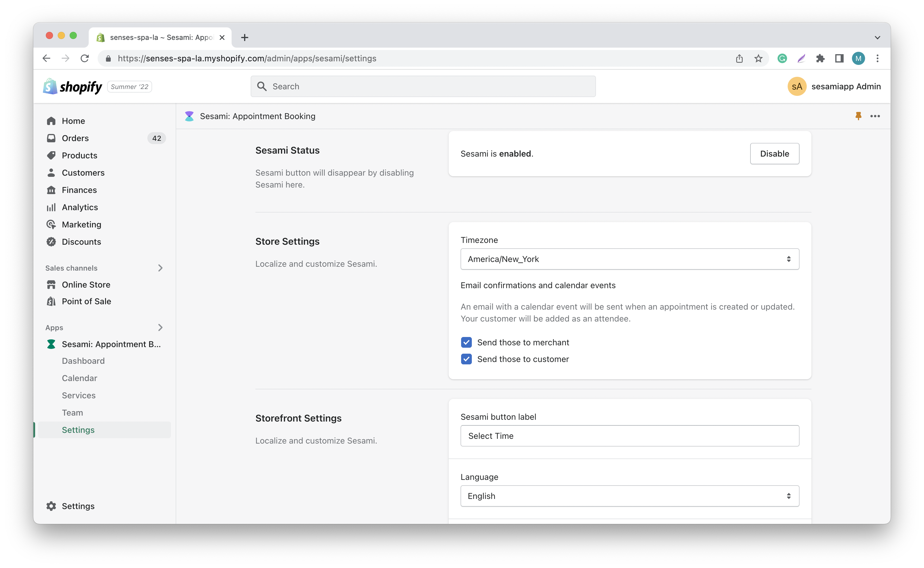Expand the Apps section chevron
The width and height of the screenshot is (924, 568).
coord(160,327)
